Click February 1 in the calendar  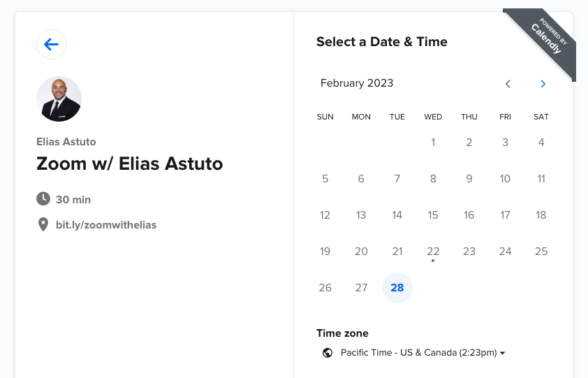coord(433,143)
